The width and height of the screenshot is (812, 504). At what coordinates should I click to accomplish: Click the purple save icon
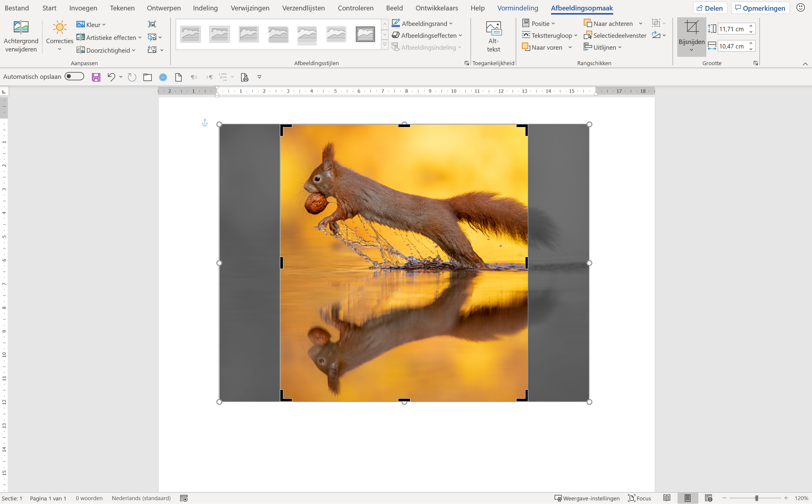point(96,77)
